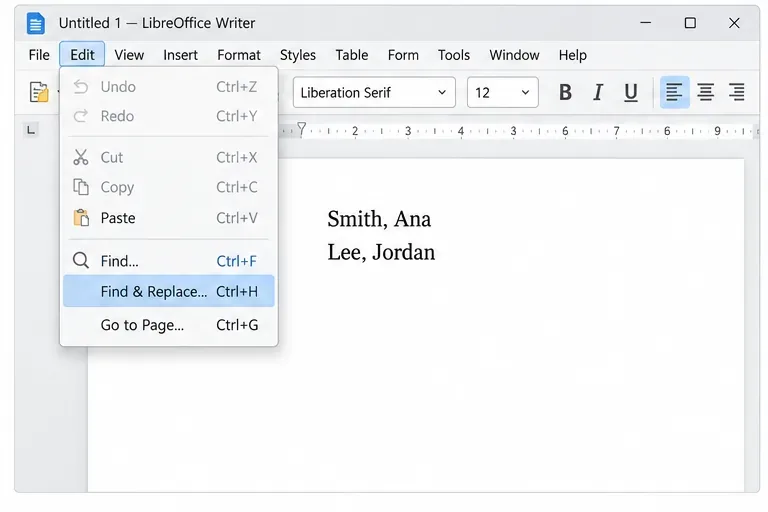
Task: Open the Help menu
Action: (573, 55)
